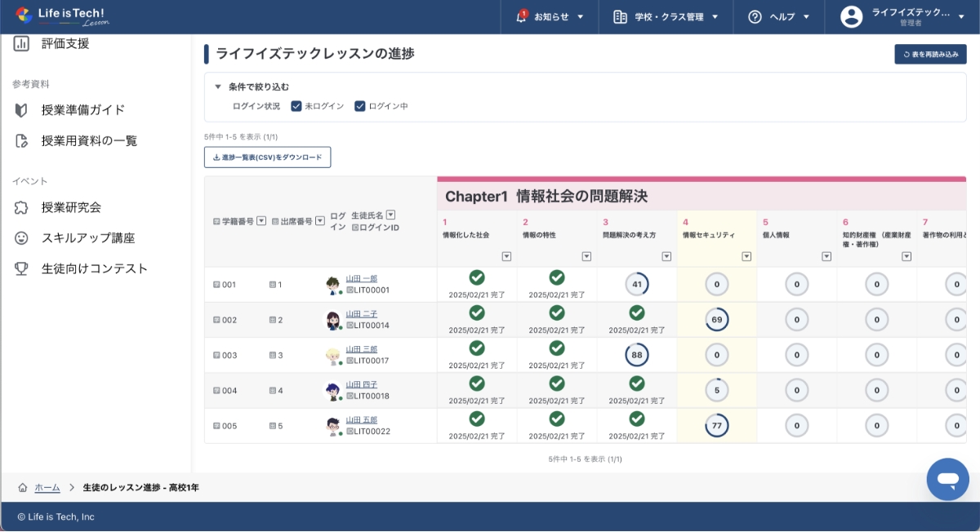Click the 生徒向けコンテスト trophy icon
This screenshot has height=532, width=980.
(22, 268)
